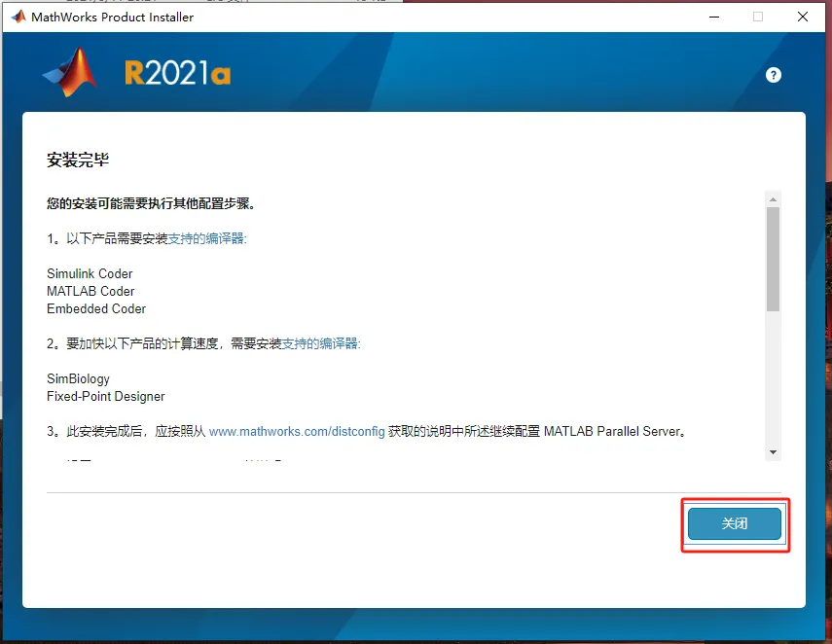The width and height of the screenshot is (832, 644).
Task: Open the help question mark icon
Action: click(773, 75)
